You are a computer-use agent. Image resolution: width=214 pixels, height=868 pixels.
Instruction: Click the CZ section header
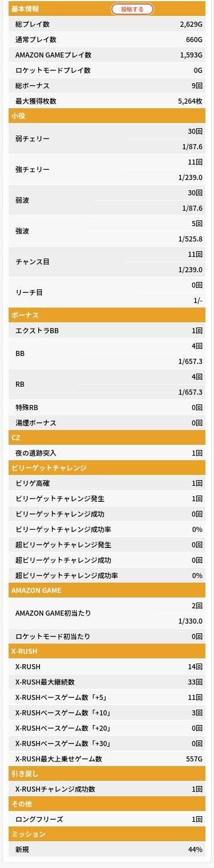[x=107, y=437]
